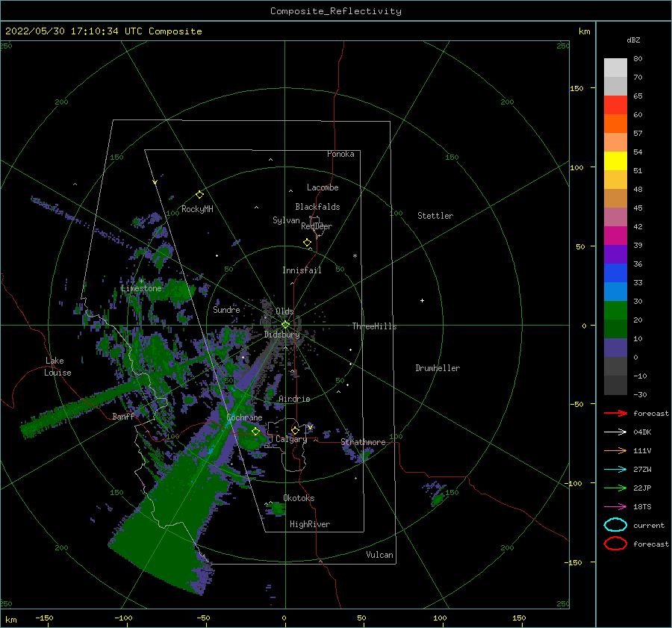Pick the bright green 20–30 dBZ swatch
Screen dimensions: 672x628
pyautogui.click(x=615, y=311)
